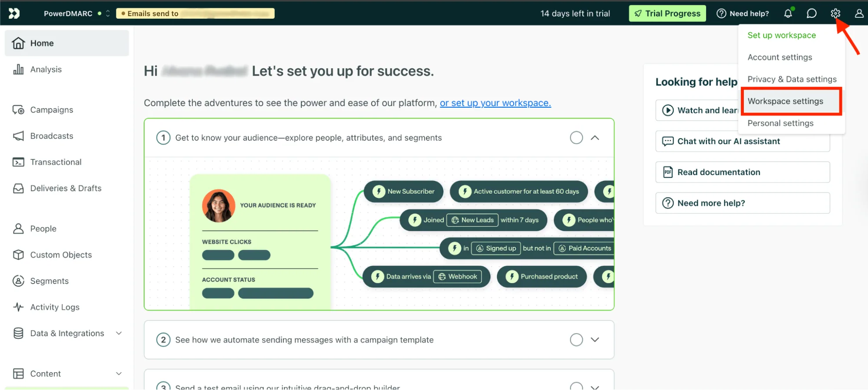Click the Segments icon in sidebar
The height and width of the screenshot is (390, 868).
[x=18, y=281]
